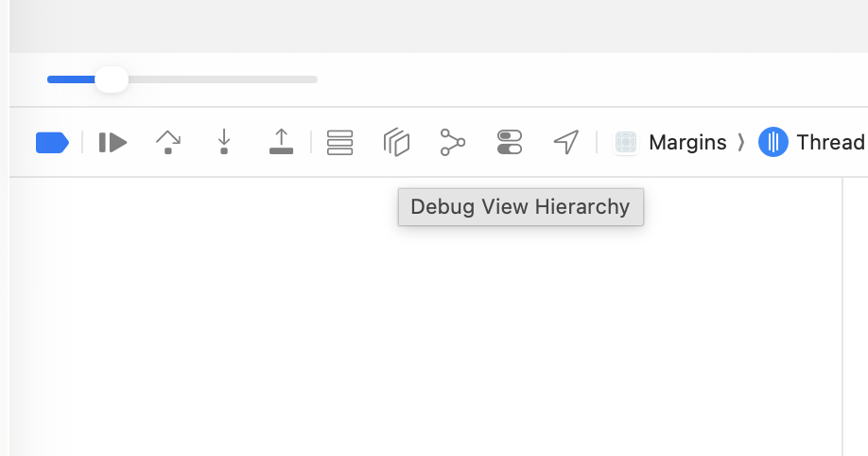
Task: Open the Margins process breadcrumb menu
Action: [x=686, y=143]
